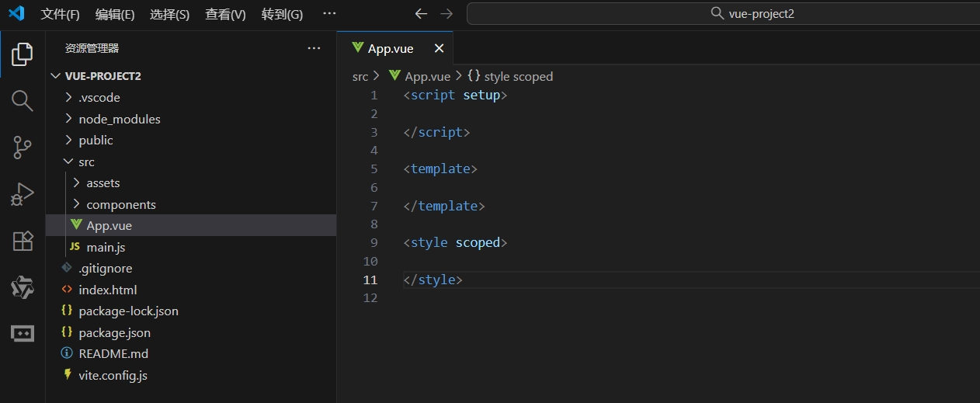Open vite.config.js file

tap(113, 376)
